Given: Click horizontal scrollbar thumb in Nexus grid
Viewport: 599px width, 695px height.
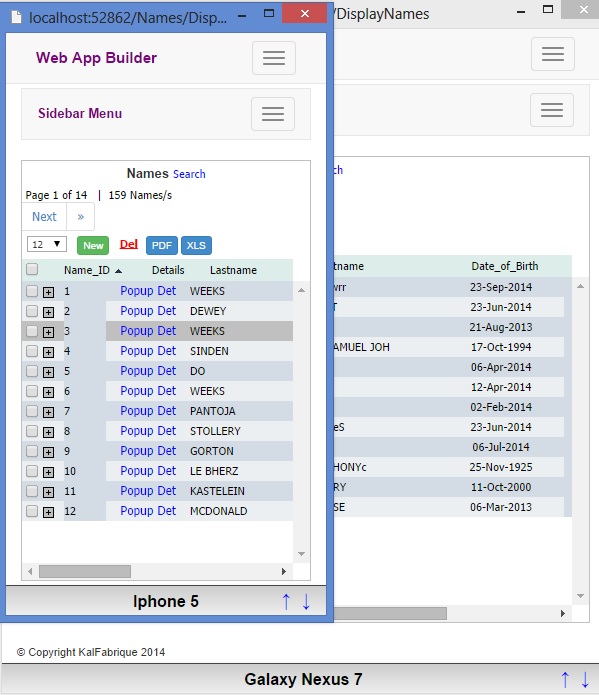Looking at the screenshot, I should [x=390, y=613].
